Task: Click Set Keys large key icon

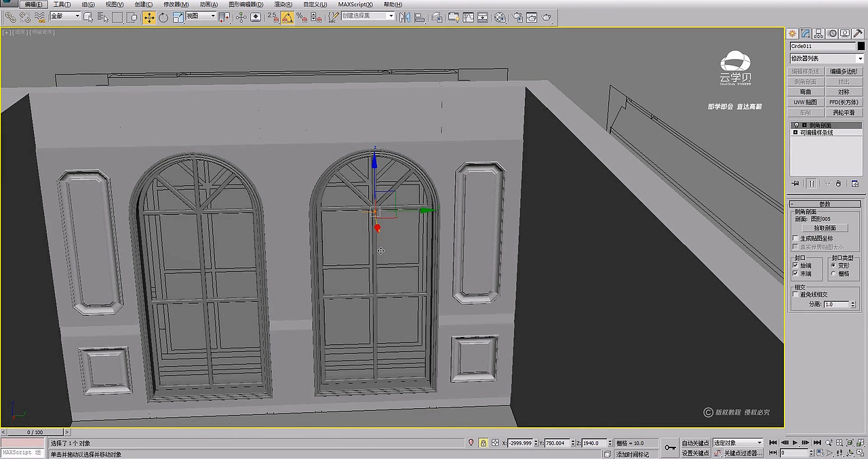Action: click(670, 447)
